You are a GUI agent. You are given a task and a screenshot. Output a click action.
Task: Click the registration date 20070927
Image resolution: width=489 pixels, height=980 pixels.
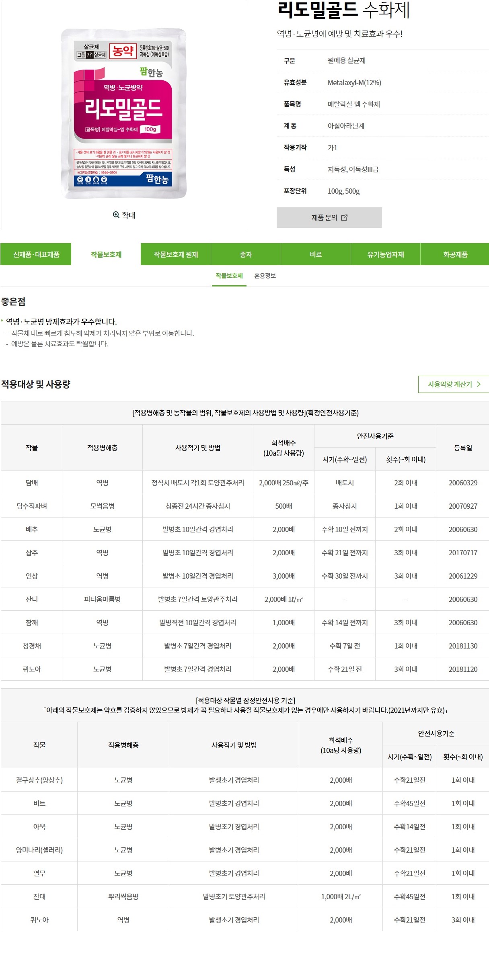tap(463, 506)
